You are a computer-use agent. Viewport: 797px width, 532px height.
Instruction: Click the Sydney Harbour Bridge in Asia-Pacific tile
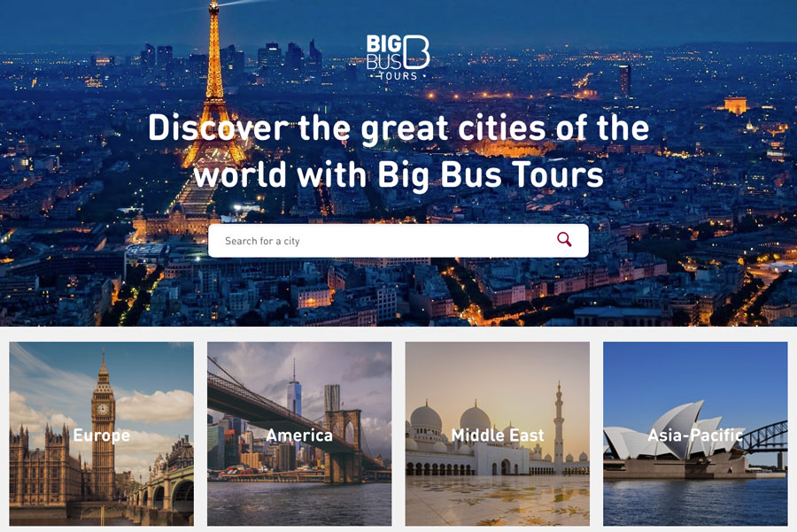point(765,437)
